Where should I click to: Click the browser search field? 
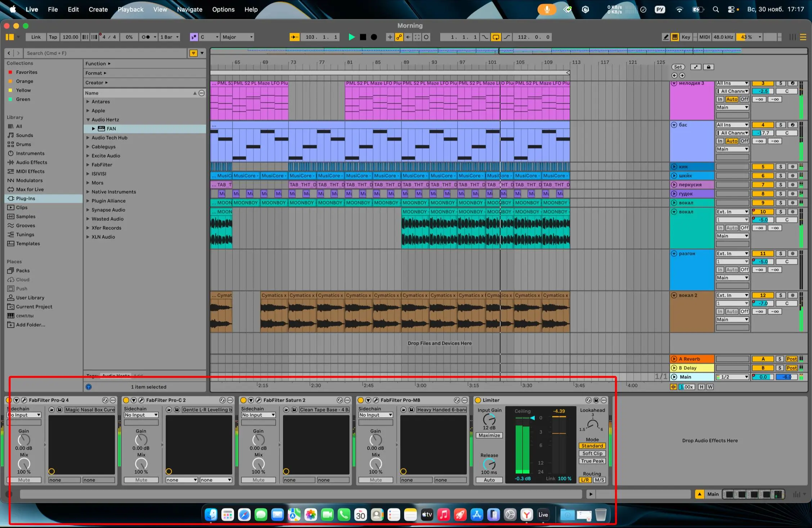pyautogui.click(x=106, y=53)
